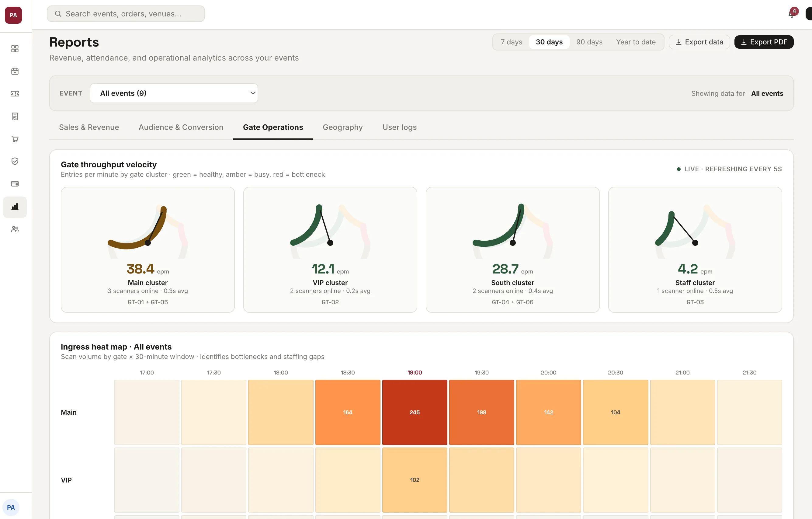Screen dimensions: 812x519
Task: Click the VIP row label in heat map
Action: click(66, 480)
